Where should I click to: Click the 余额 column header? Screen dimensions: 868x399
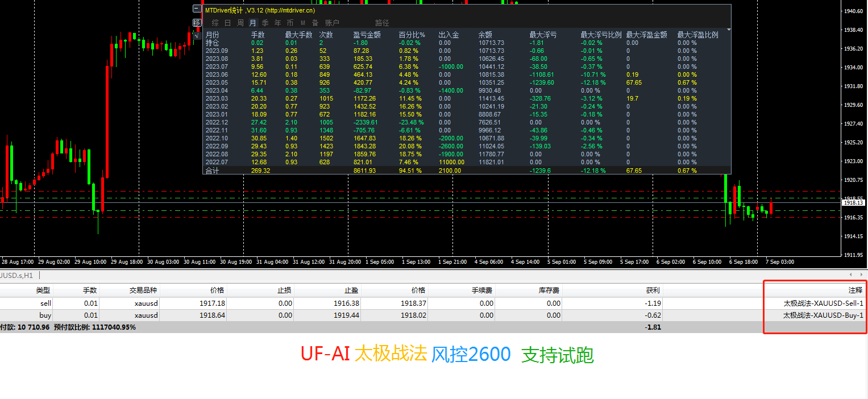click(485, 35)
